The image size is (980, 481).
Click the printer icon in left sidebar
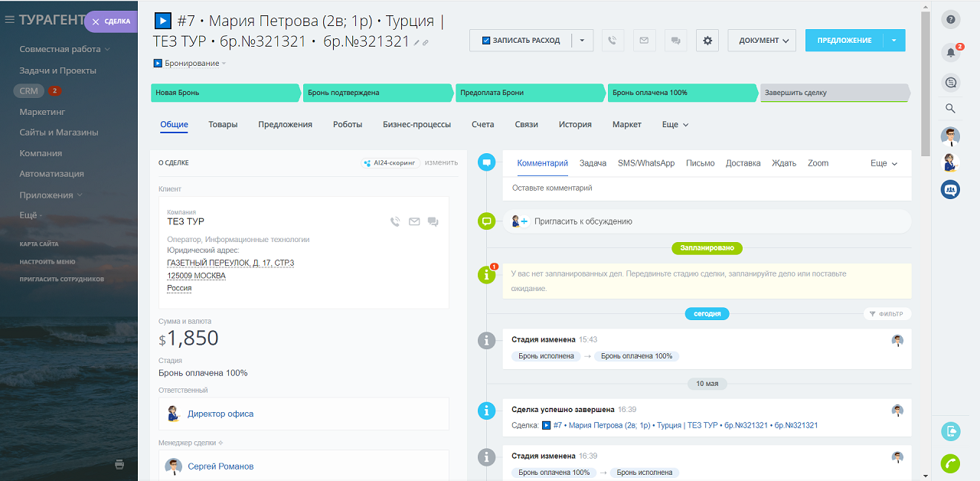(x=119, y=463)
